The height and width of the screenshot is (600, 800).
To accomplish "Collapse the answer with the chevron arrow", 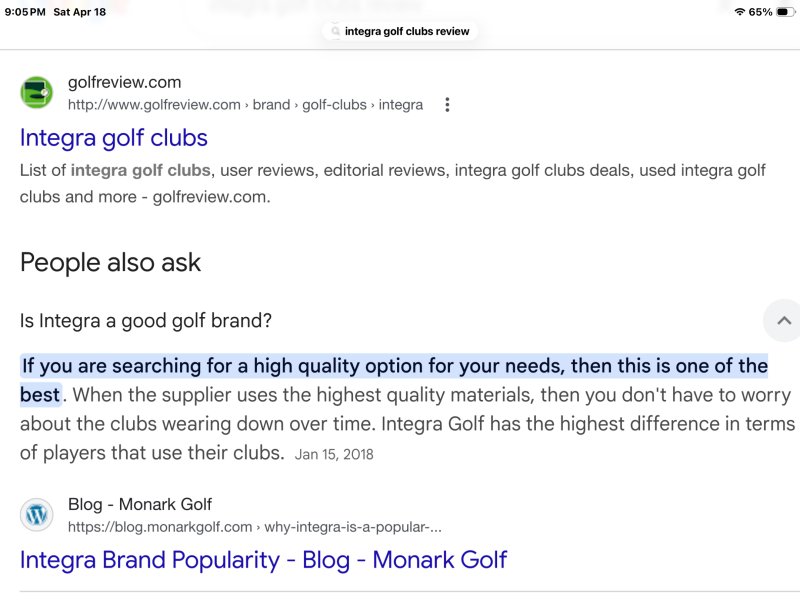I will coord(783,321).
